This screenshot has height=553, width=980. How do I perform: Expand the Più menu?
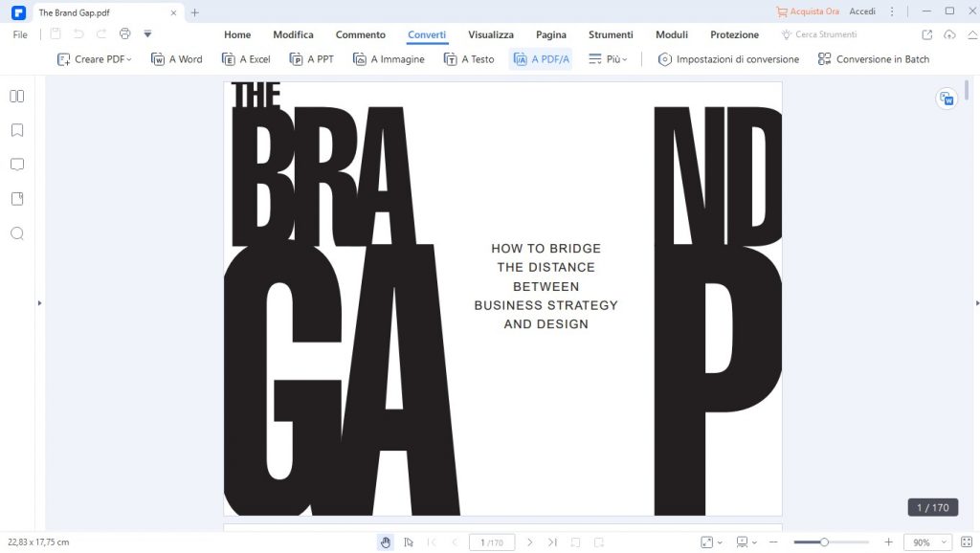[x=609, y=59]
